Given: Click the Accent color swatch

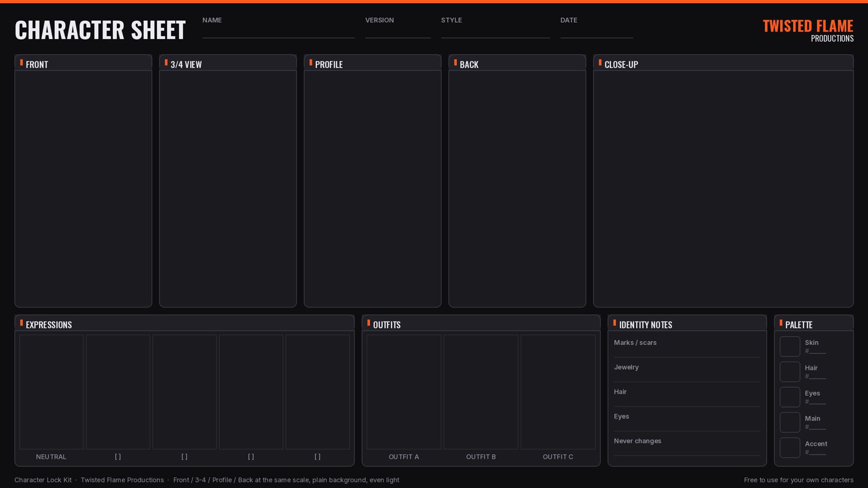Looking at the screenshot, I should tap(790, 448).
